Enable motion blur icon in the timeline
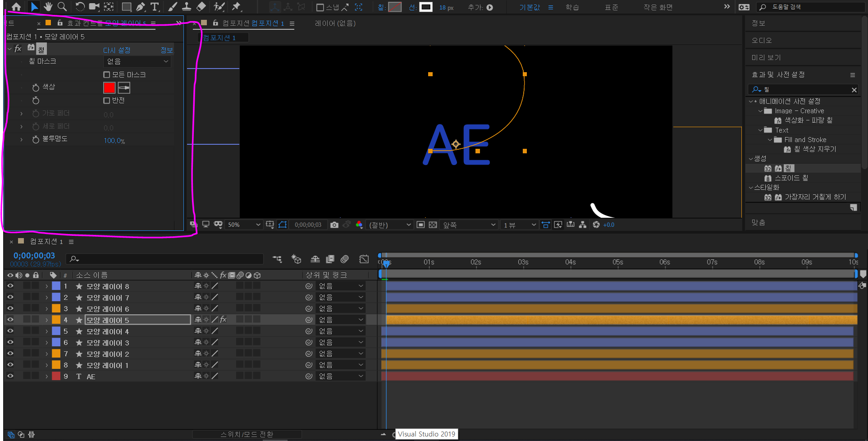The width and height of the screenshot is (868, 441). [x=345, y=259]
